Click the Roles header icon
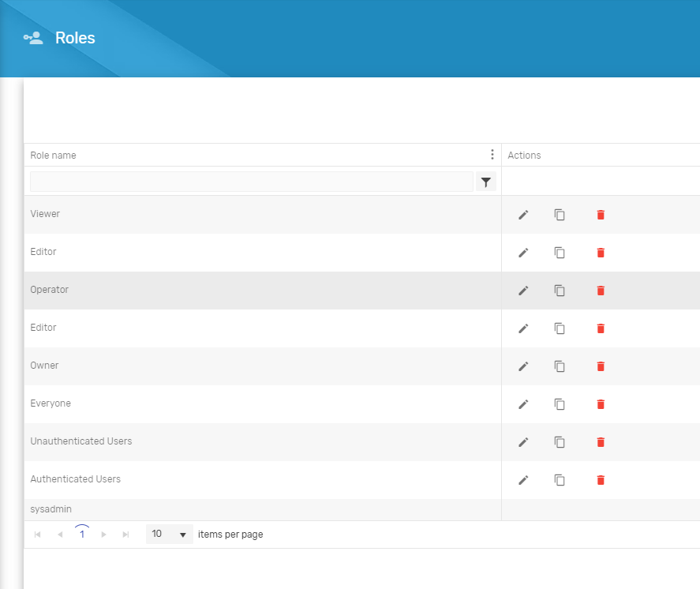Image resolution: width=700 pixels, height=589 pixels. [33, 38]
